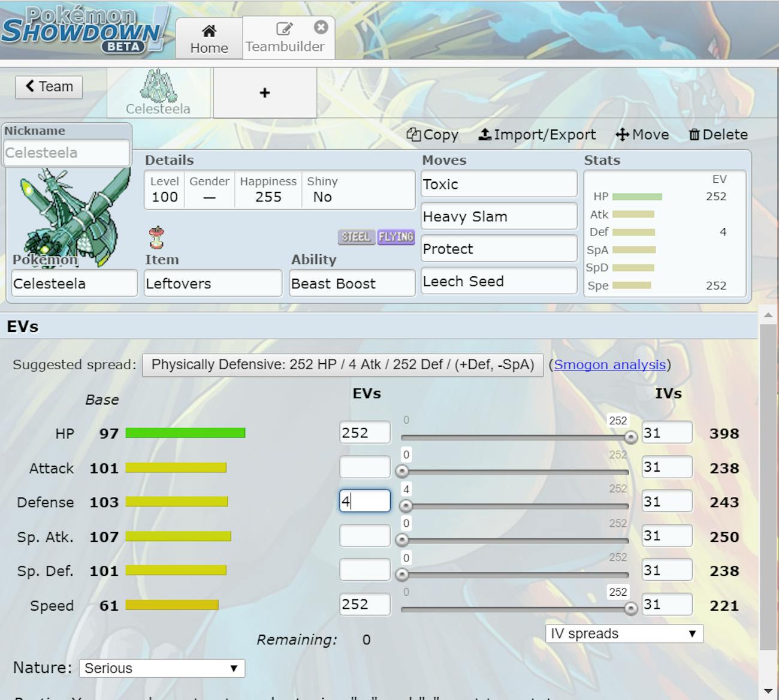Close the Teambuilder tab

321,27
